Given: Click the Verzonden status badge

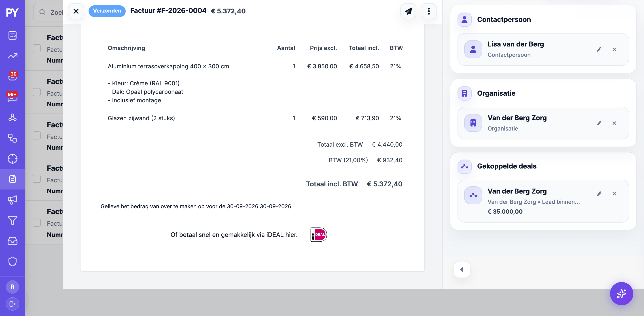Looking at the screenshot, I should 107,11.
